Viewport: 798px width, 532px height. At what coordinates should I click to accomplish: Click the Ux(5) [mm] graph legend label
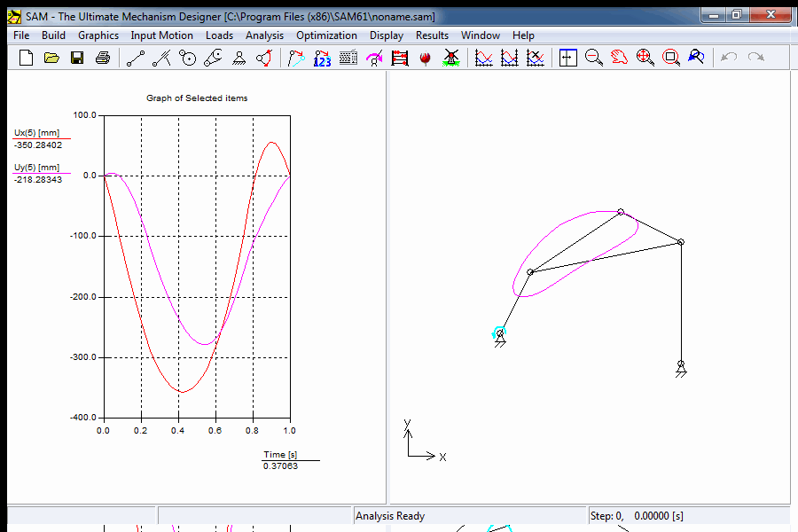tap(36, 132)
